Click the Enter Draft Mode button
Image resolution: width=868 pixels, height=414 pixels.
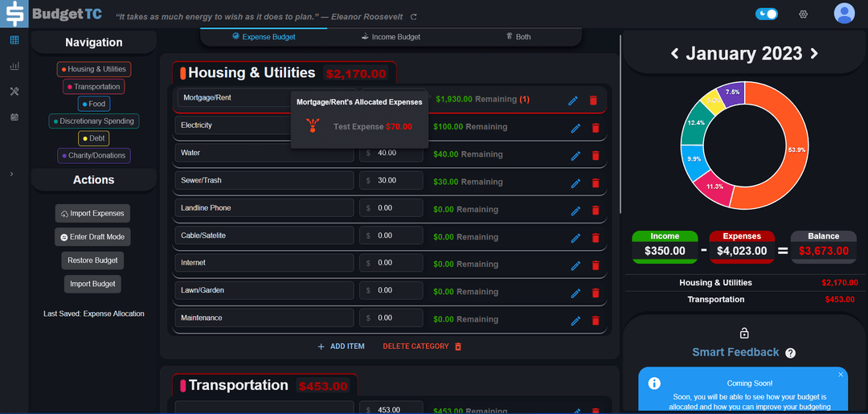point(92,237)
